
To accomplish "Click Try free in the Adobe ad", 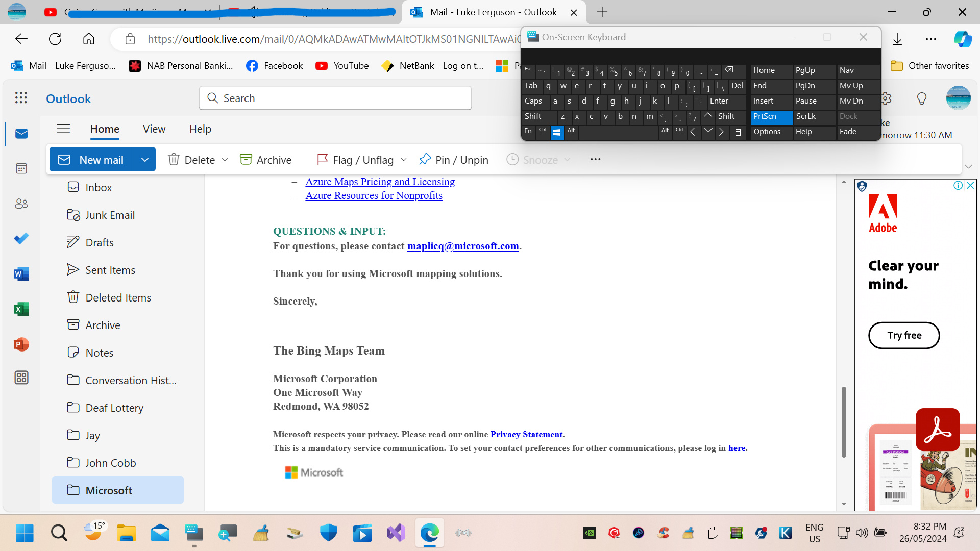I will (904, 335).
